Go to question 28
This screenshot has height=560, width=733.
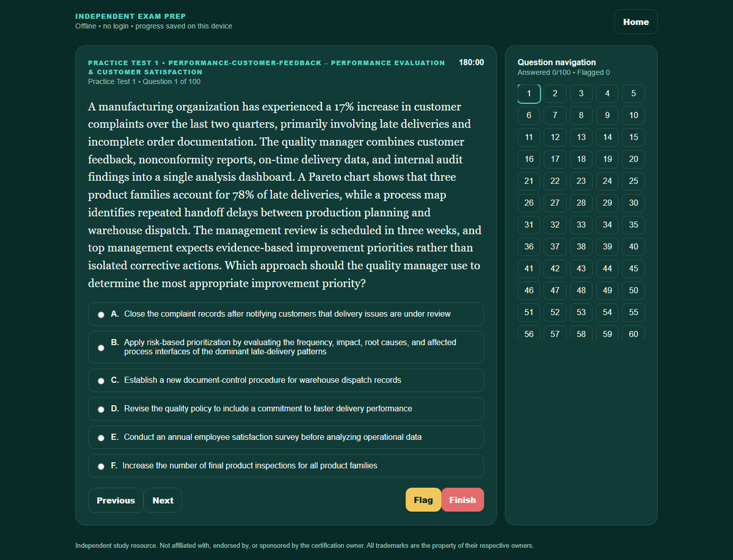point(581,203)
